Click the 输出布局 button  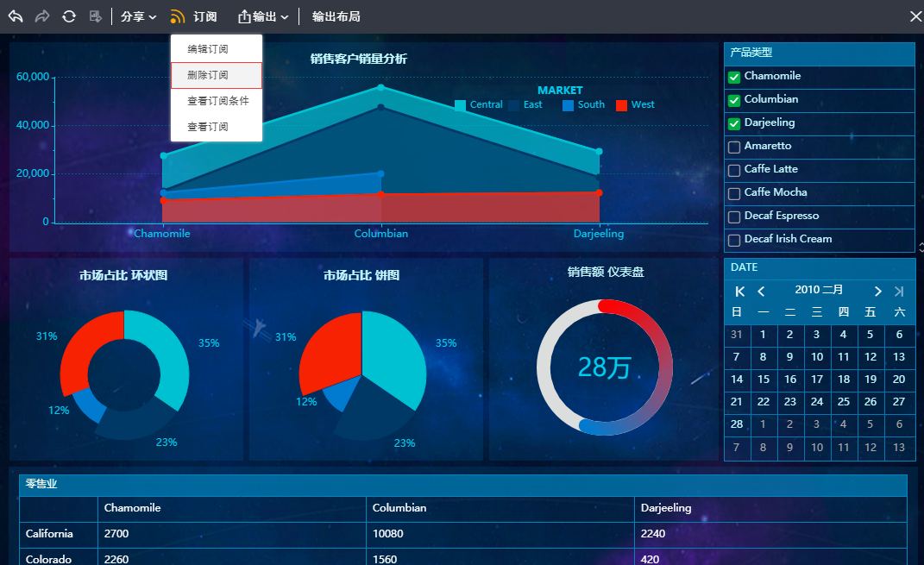coord(336,16)
